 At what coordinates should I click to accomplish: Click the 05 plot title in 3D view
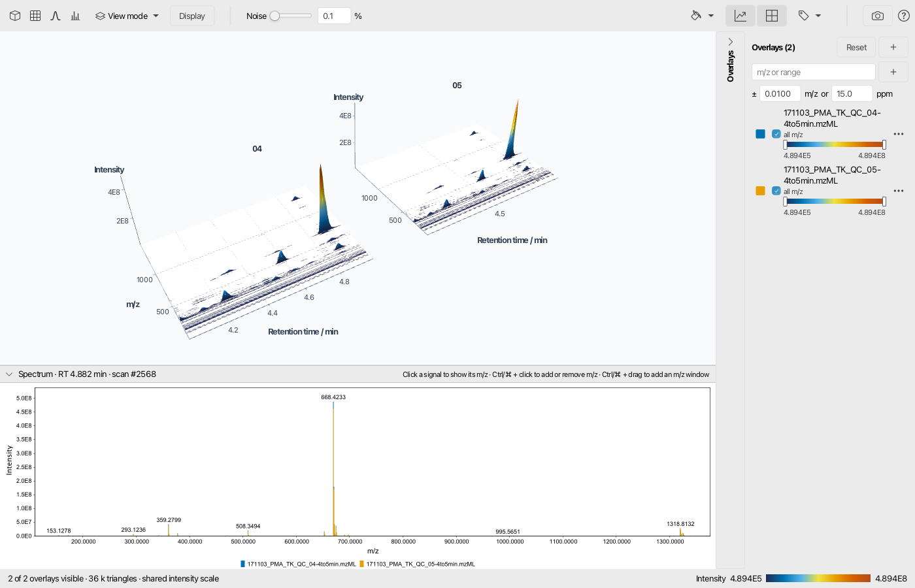(x=457, y=86)
